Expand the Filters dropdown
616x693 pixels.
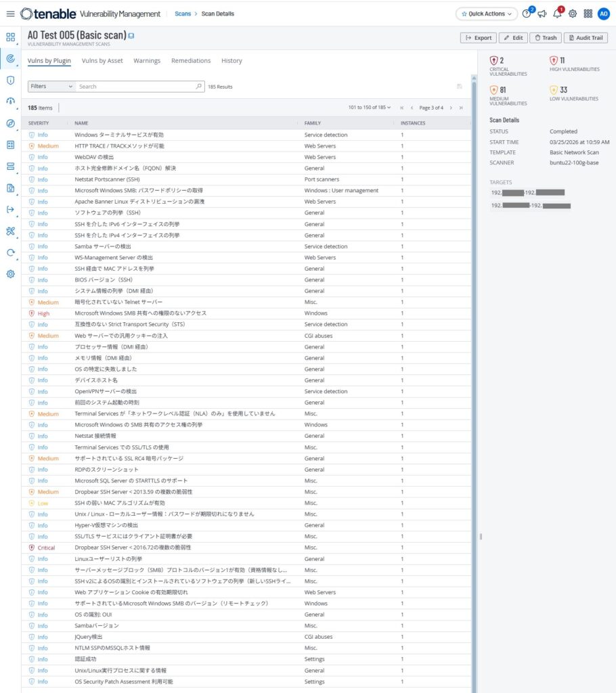(51, 86)
